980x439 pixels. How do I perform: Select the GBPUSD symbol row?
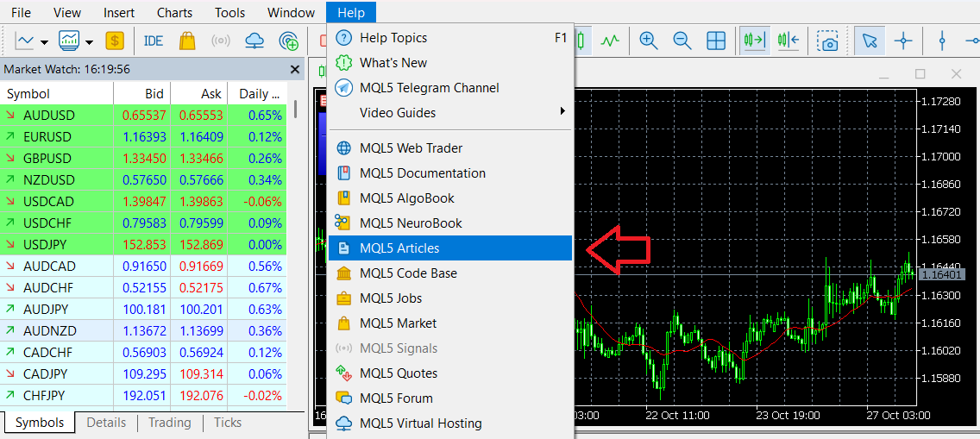[x=143, y=159]
